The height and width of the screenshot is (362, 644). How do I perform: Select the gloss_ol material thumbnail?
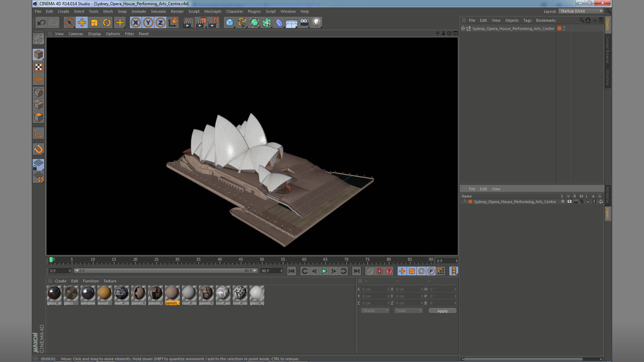pos(54,295)
